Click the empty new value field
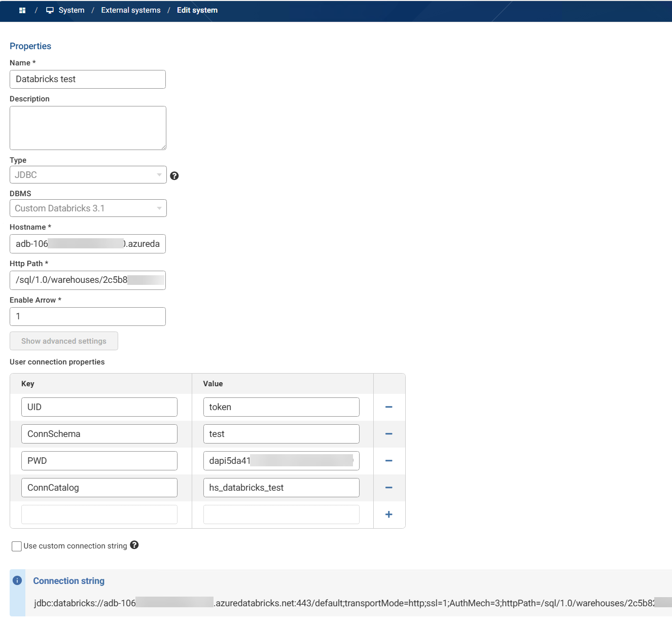Viewport: 672px width, 625px height. pyautogui.click(x=281, y=514)
